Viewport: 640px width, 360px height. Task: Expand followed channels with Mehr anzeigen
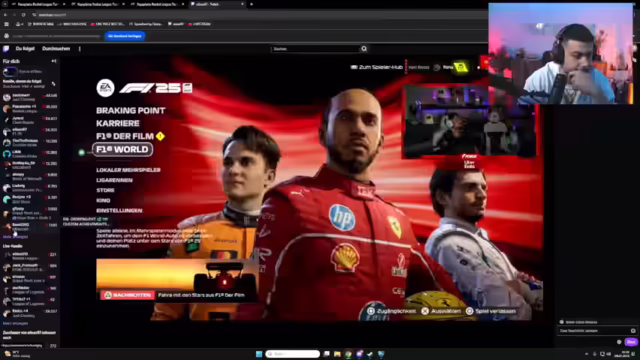click(16, 237)
